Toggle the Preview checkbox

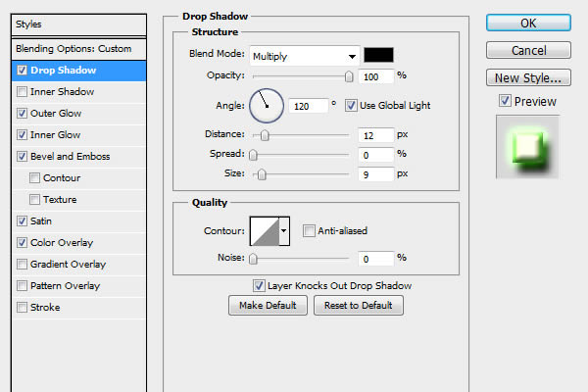(x=505, y=101)
